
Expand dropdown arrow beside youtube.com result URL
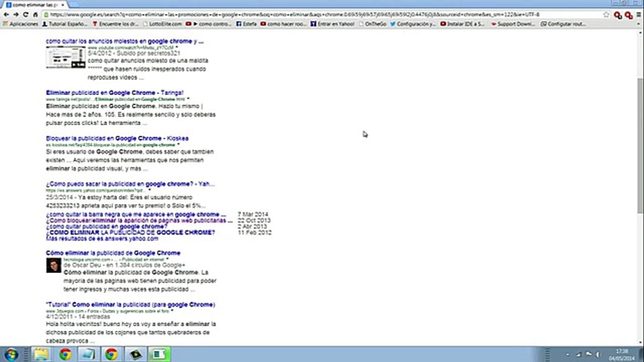point(177,47)
